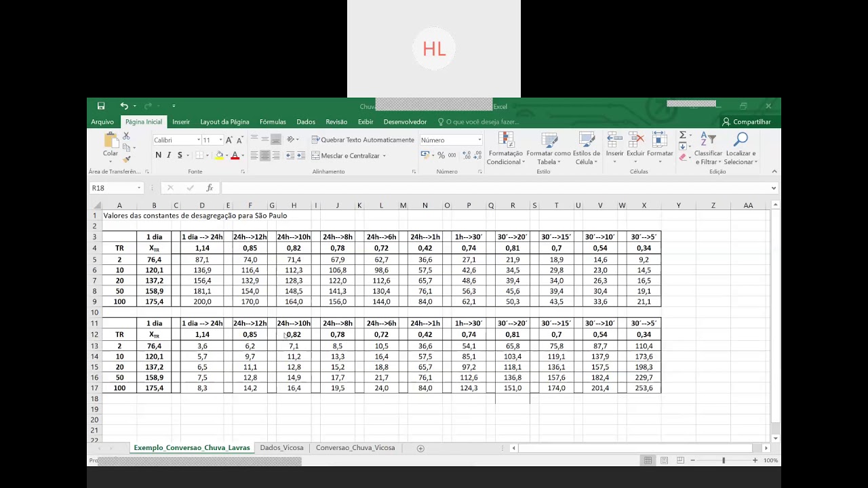Click the Formatar cells button
The image size is (868, 488).
[x=659, y=148]
